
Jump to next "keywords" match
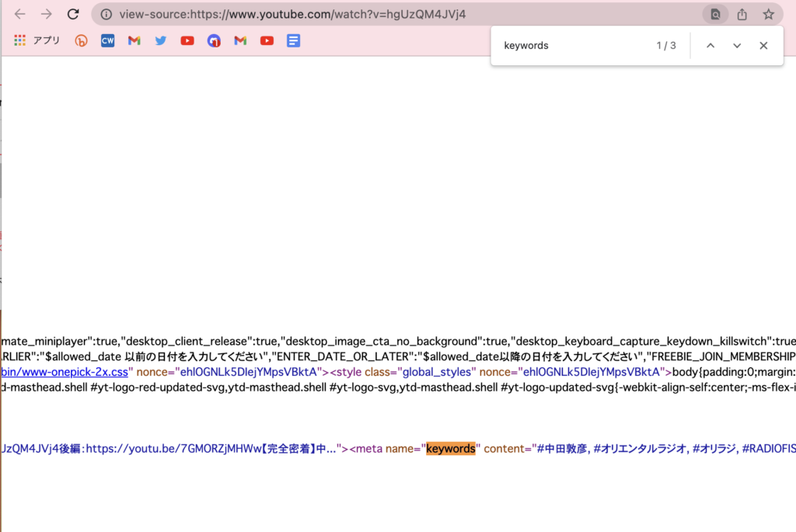point(737,46)
